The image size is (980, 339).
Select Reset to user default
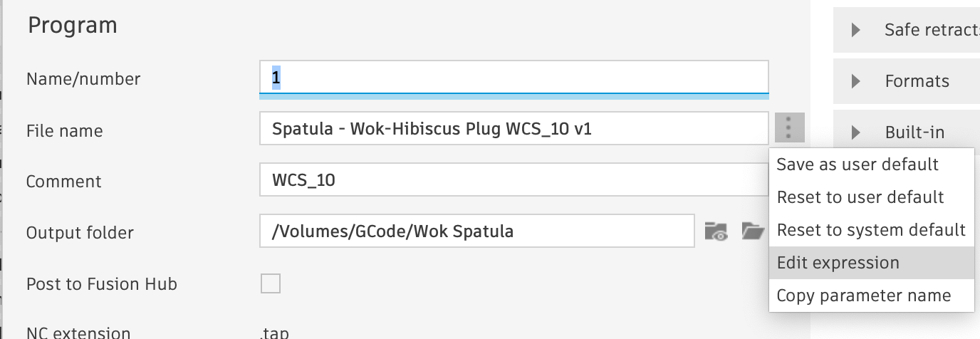[x=860, y=197]
